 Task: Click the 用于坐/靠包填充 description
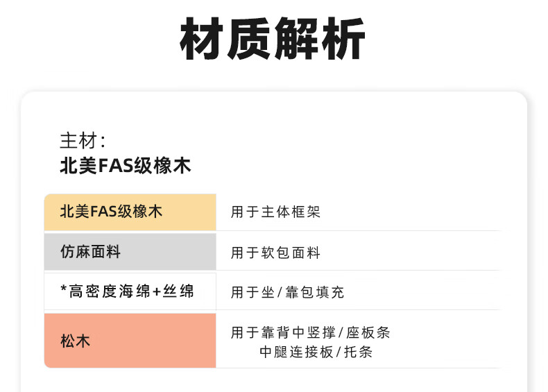[287, 292]
